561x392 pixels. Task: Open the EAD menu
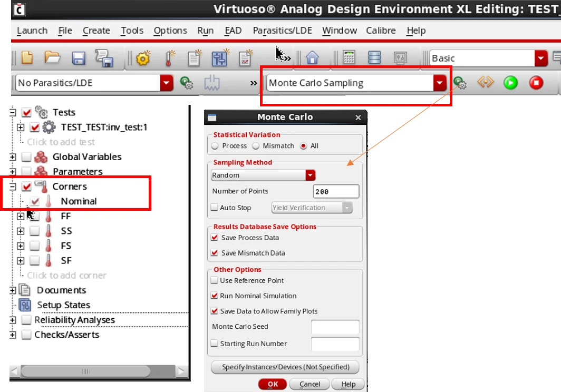tap(233, 31)
